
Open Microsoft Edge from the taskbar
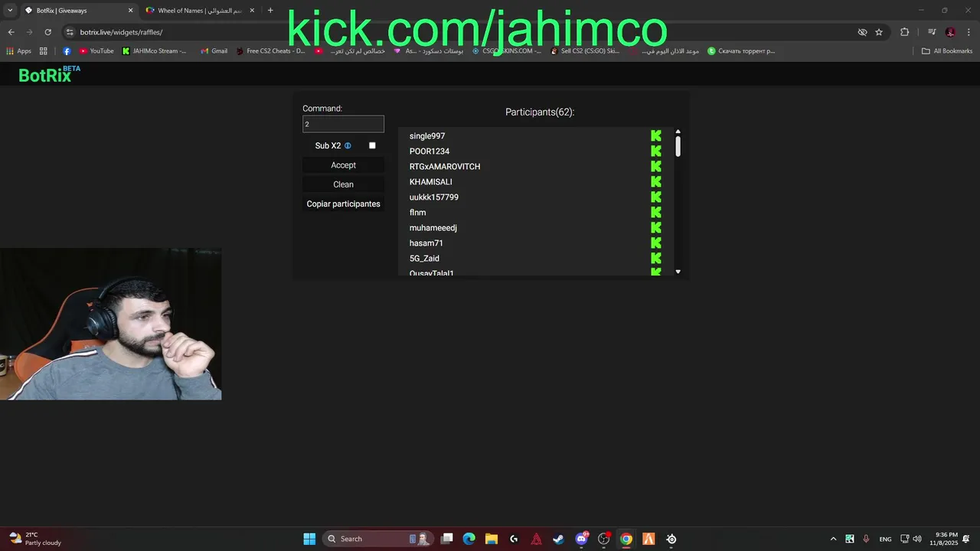469,539
